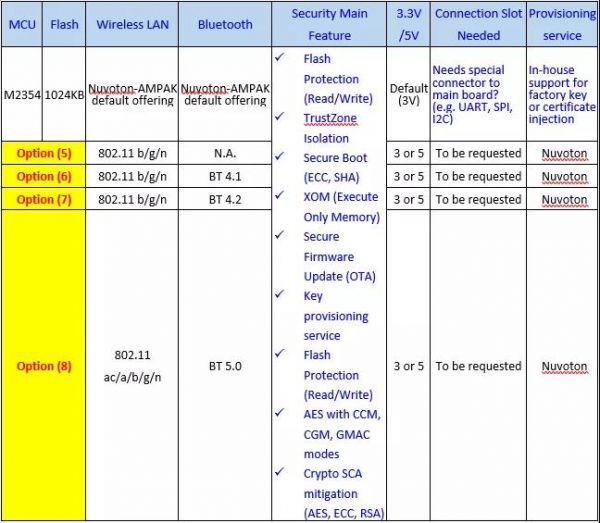The image size is (600, 523).
Task: Choose the Option (6) row label
Action: pyautogui.click(x=43, y=176)
